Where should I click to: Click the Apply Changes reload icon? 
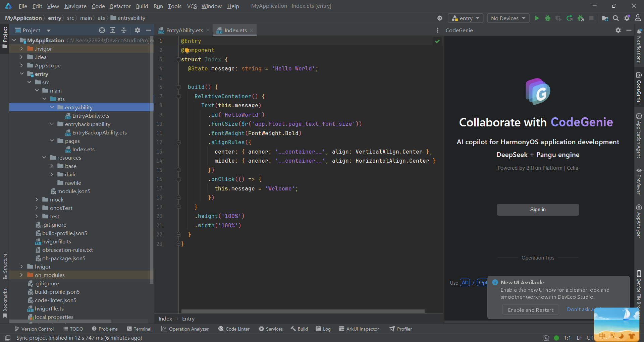coord(570,18)
